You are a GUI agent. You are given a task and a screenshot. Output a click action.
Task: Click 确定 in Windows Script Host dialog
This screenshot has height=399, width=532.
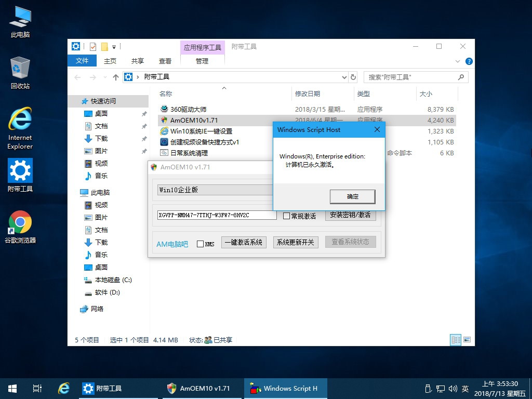(x=353, y=196)
